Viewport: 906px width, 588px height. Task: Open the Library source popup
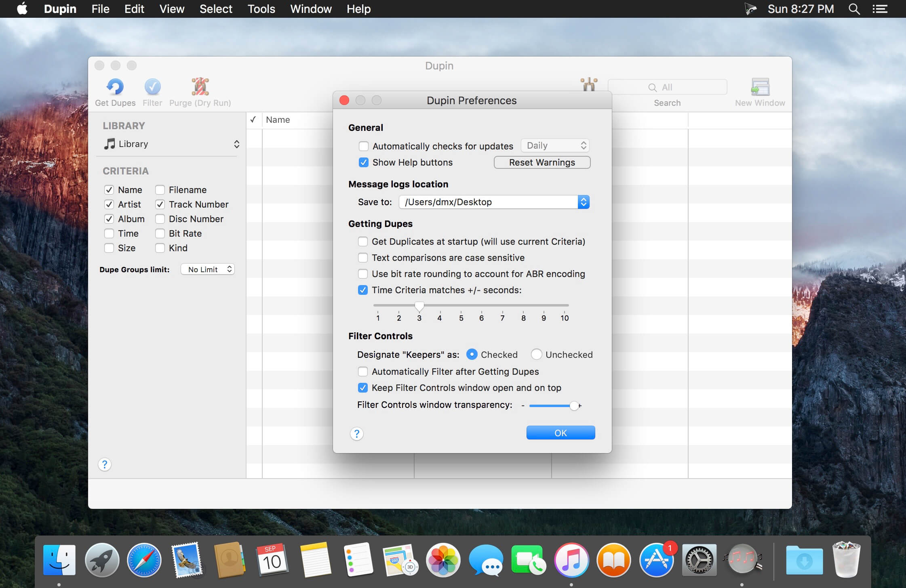pos(171,144)
